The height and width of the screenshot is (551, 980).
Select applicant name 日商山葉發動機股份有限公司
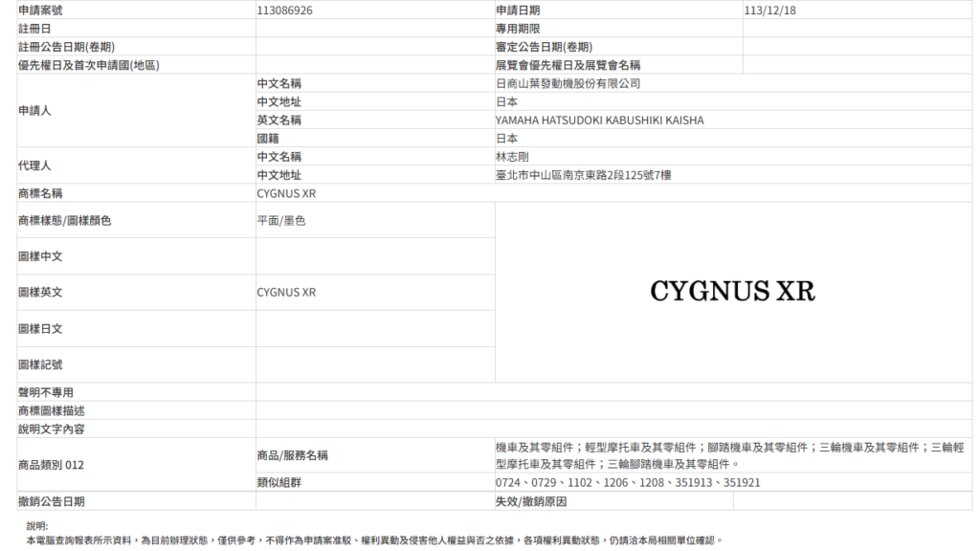(x=568, y=83)
